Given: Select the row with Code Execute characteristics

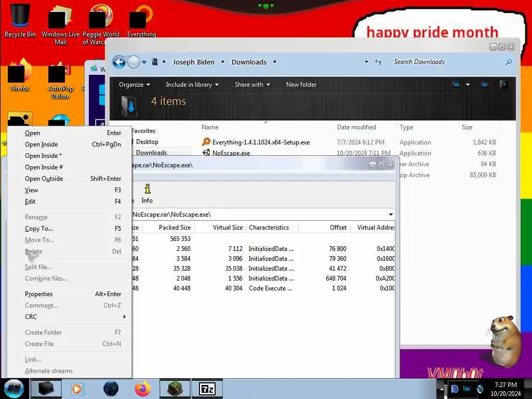Looking at the screenshot, I should pos(263,288).
